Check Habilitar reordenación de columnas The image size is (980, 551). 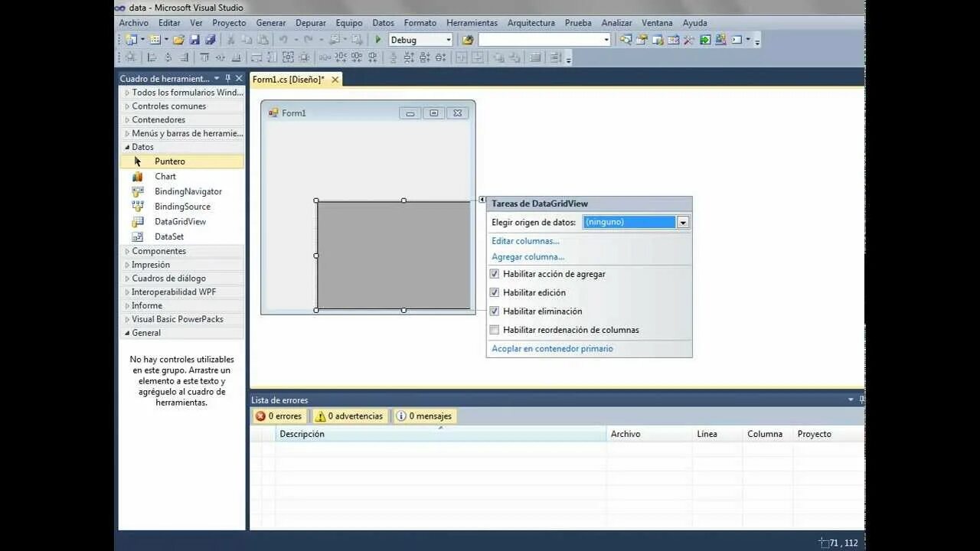click(495, 330)
